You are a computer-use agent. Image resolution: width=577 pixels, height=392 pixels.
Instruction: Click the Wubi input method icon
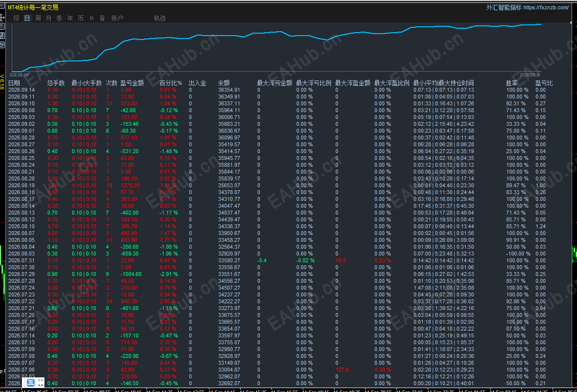31,382
